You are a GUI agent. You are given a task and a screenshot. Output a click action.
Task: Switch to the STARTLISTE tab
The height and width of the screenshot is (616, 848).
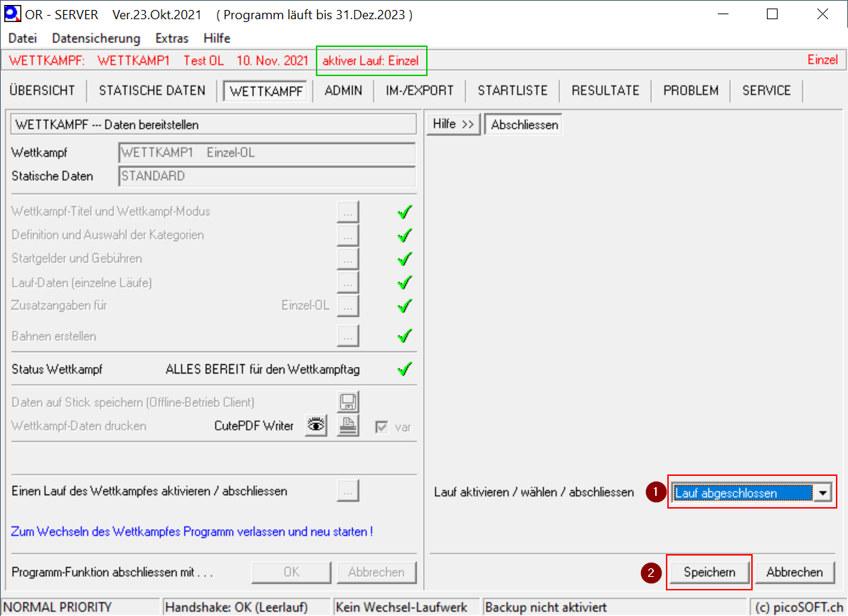tap(512, 91)
